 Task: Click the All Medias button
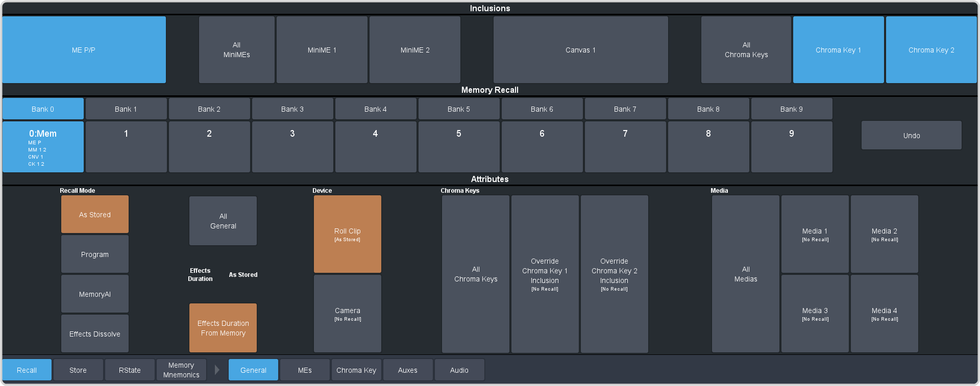click(746, 274)
